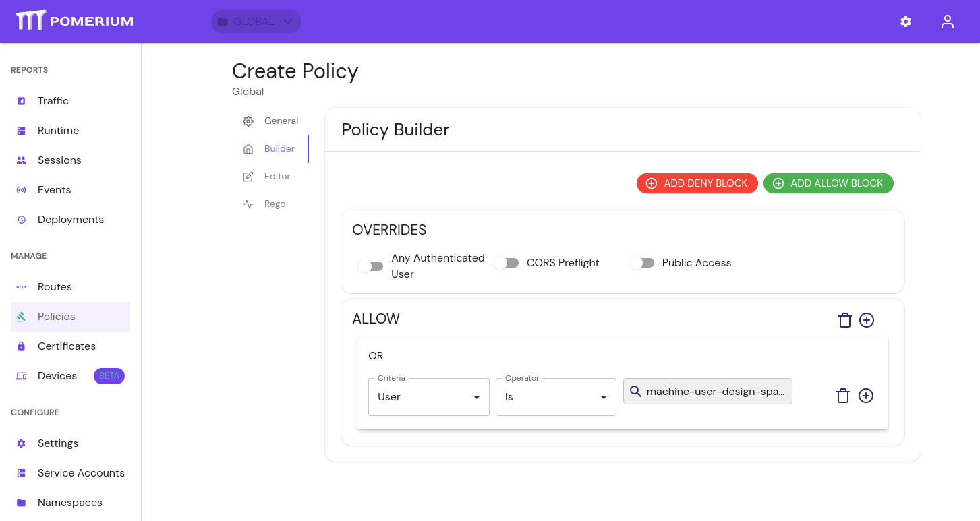Open the Rego tab
Screen dimensions: 980x521
tap(275, 204)
